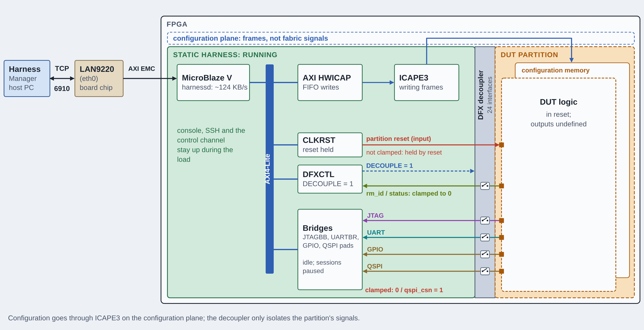Click the DUT PARTITION title

(x=529, y=55)
